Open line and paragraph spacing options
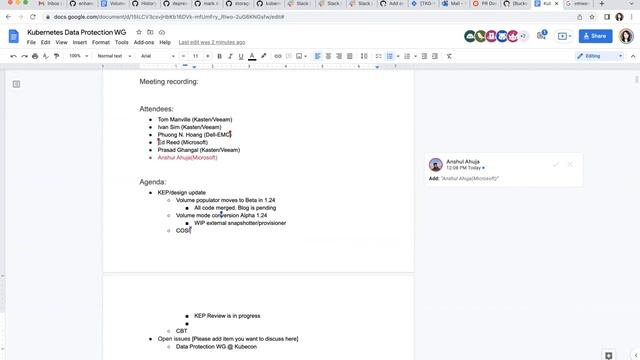Screen dimensions: 640x360 click(x=364, y=56)
